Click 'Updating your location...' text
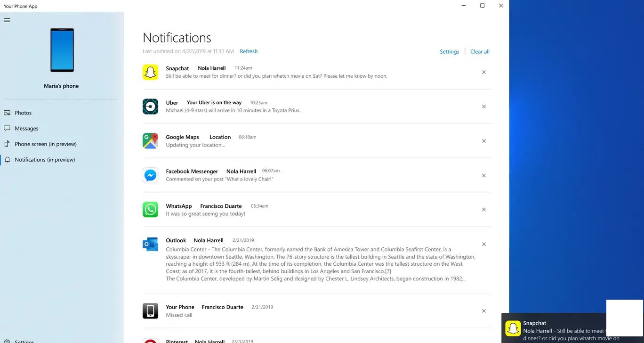Viewport: 644px width, 343px height. 195,145
